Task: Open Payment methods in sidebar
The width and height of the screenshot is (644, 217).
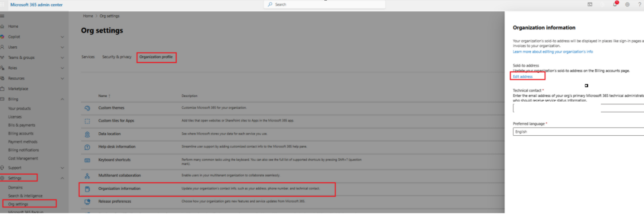Action: point(22,142)
